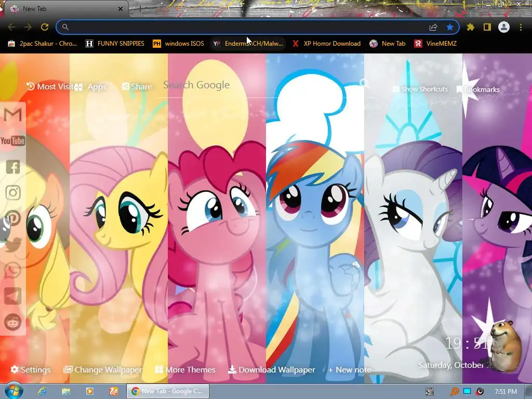Viewport: 532px width, 399px height.
Task: Click the hamster figure near the clock
Action: 505,345
